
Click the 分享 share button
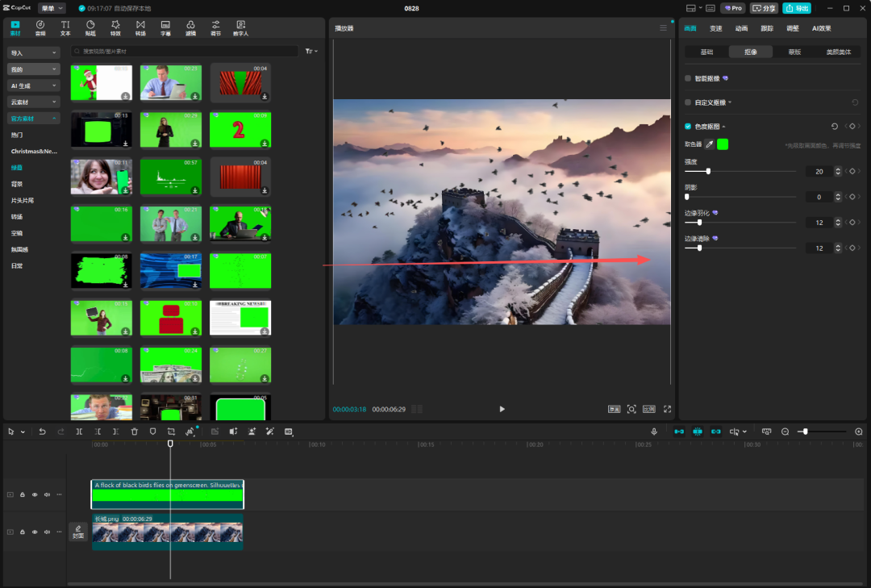click(764, 8)
